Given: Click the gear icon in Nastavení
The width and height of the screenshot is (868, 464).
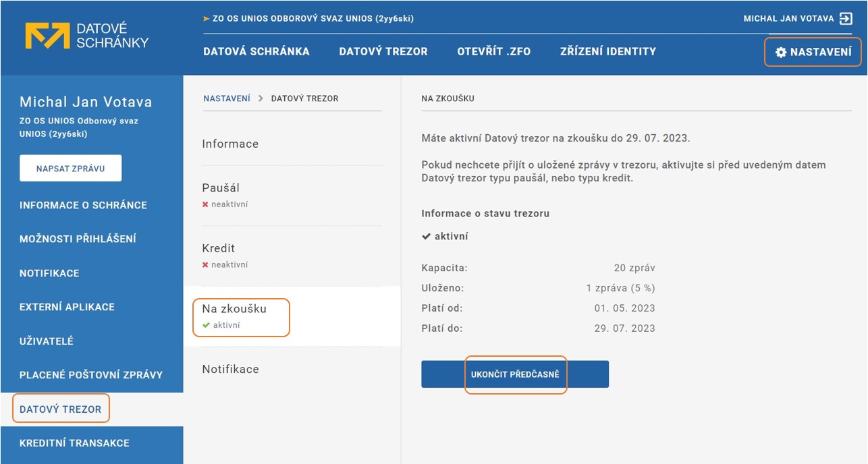Looking at the screenshot, I should point(781,52).
